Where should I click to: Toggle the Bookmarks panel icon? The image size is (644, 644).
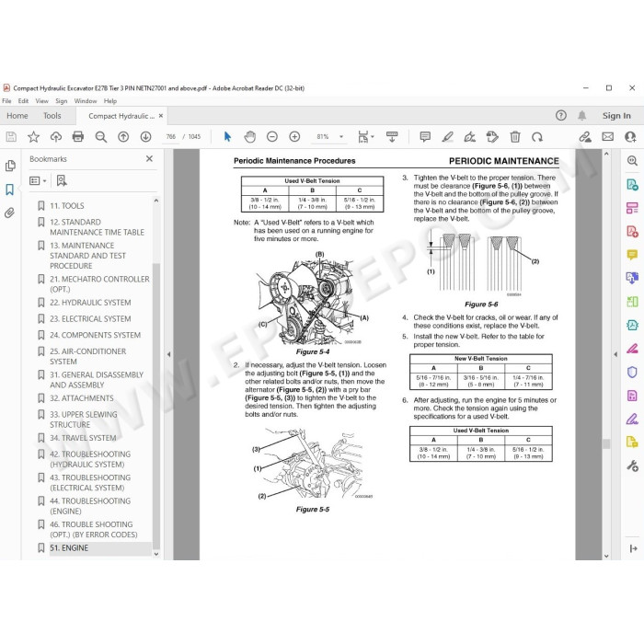tap(10, 190)
